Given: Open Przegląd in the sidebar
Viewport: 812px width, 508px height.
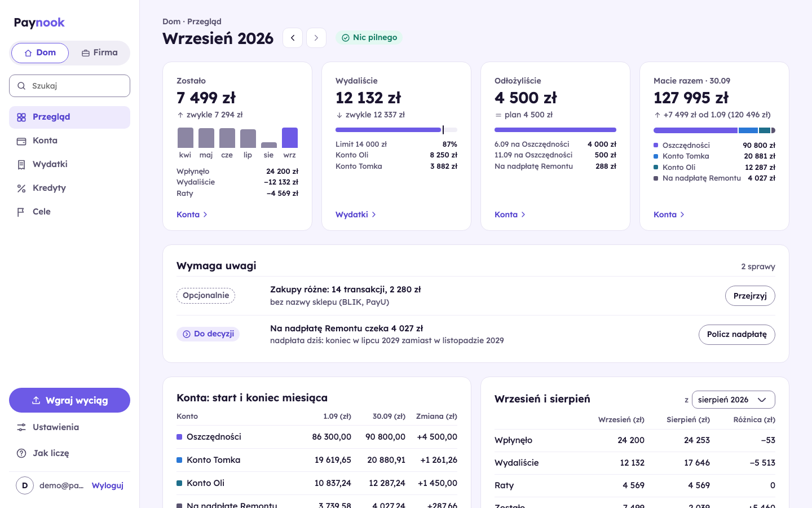Looking at the screenshot, I should tap(69, 117).
